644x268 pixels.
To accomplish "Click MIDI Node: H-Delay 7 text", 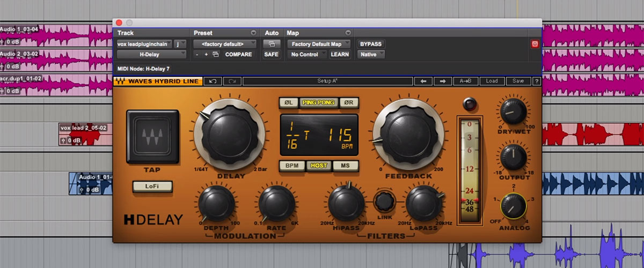I will coord(143,69).
